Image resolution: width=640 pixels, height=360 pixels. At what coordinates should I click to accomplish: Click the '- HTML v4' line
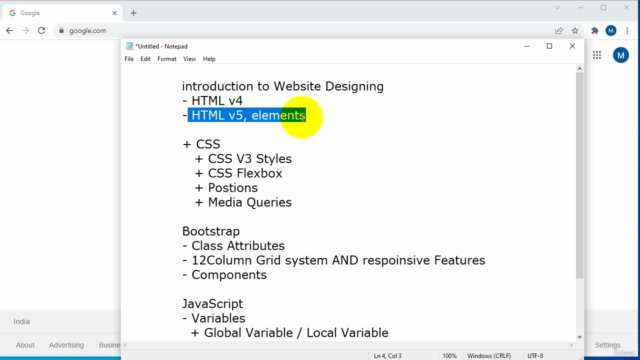[212, 100]
